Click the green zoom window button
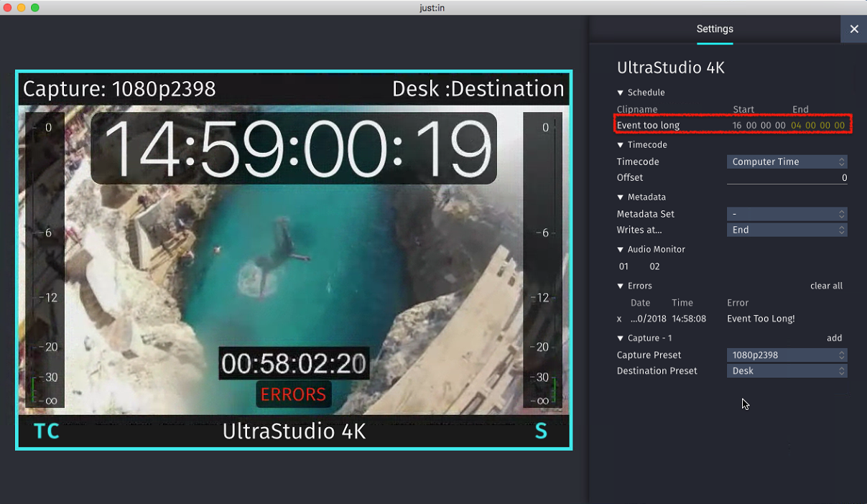Screen dimensions: 867x504 click(35, 7)
